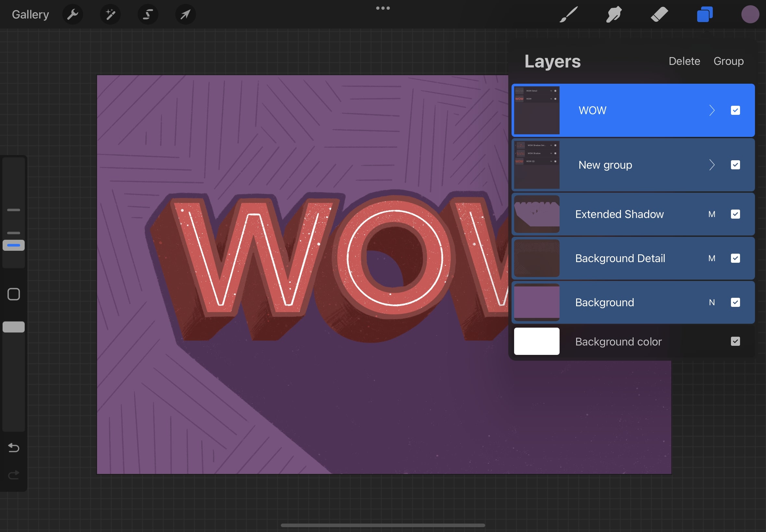Viewport: 766px width, 532px height.
Task: Hide the Background Detail layer
Action: point(735,258)
